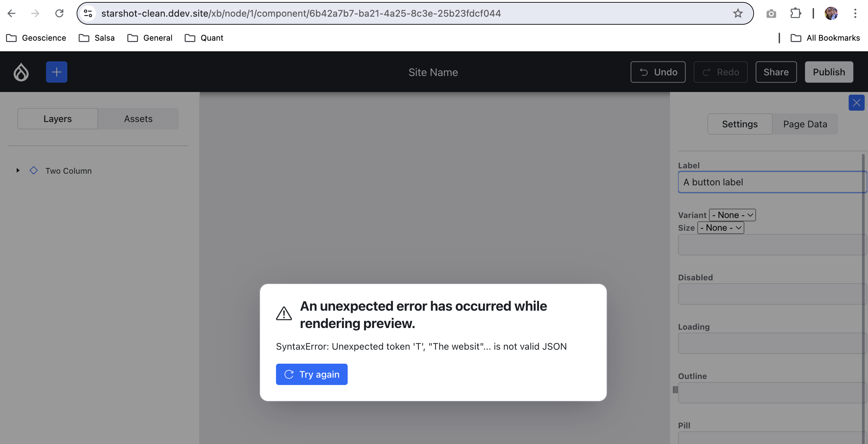Toggle the Disabled checkbox
The height and width of the screenshot is (444, 868).
772,294
